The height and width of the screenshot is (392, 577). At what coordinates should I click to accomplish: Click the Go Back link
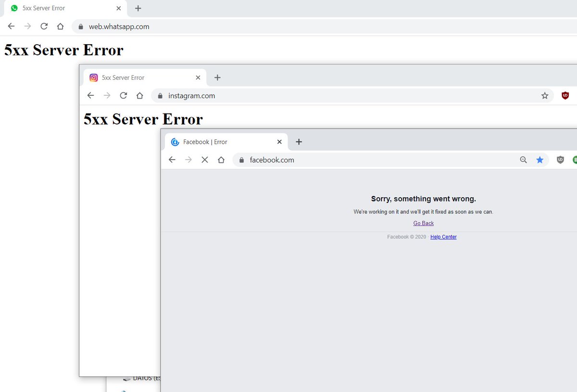424,223
